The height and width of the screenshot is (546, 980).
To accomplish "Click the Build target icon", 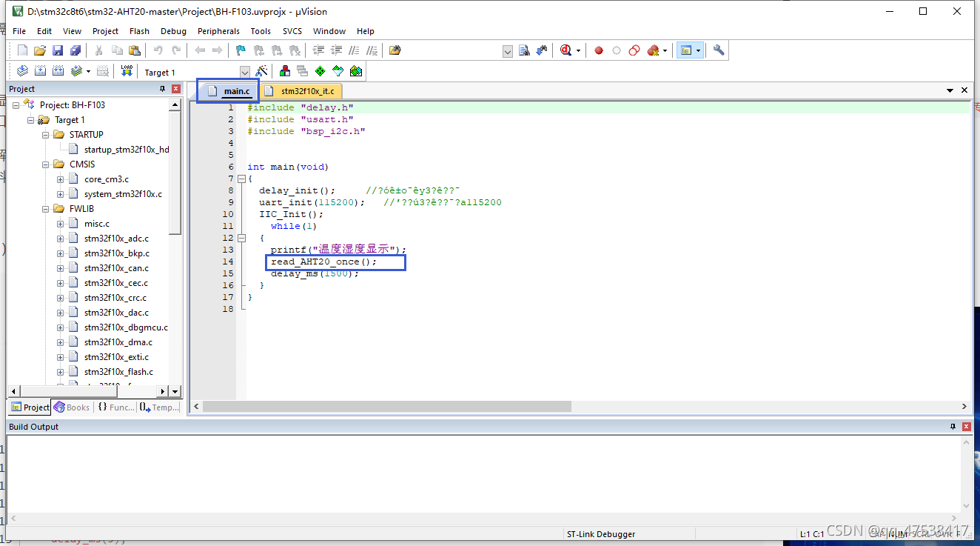I will (40, 71).
